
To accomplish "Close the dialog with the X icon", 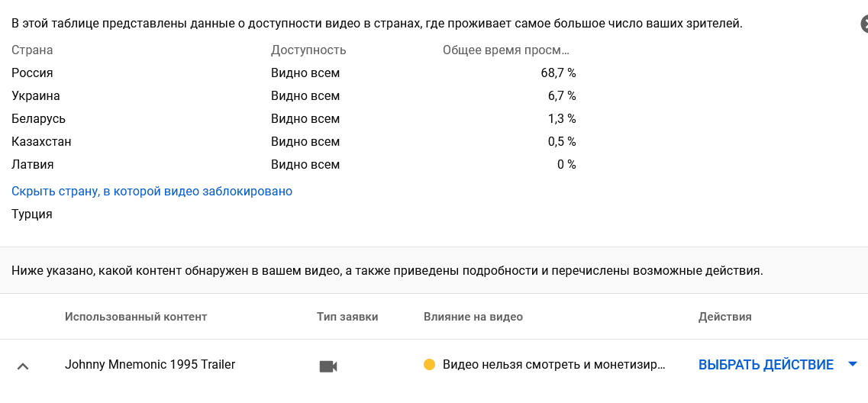I will click(x=864, y=24).
